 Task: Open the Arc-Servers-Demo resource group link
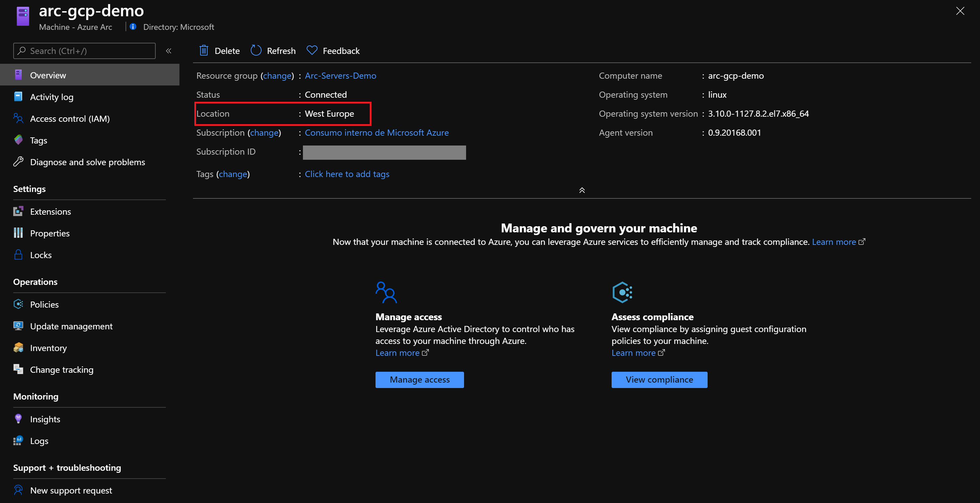340,76
